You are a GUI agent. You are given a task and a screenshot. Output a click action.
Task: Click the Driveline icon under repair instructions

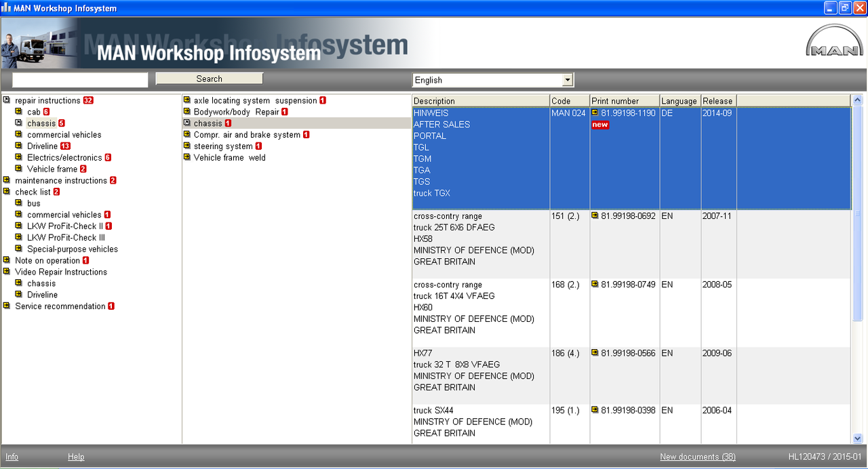[x=18, y=146]
